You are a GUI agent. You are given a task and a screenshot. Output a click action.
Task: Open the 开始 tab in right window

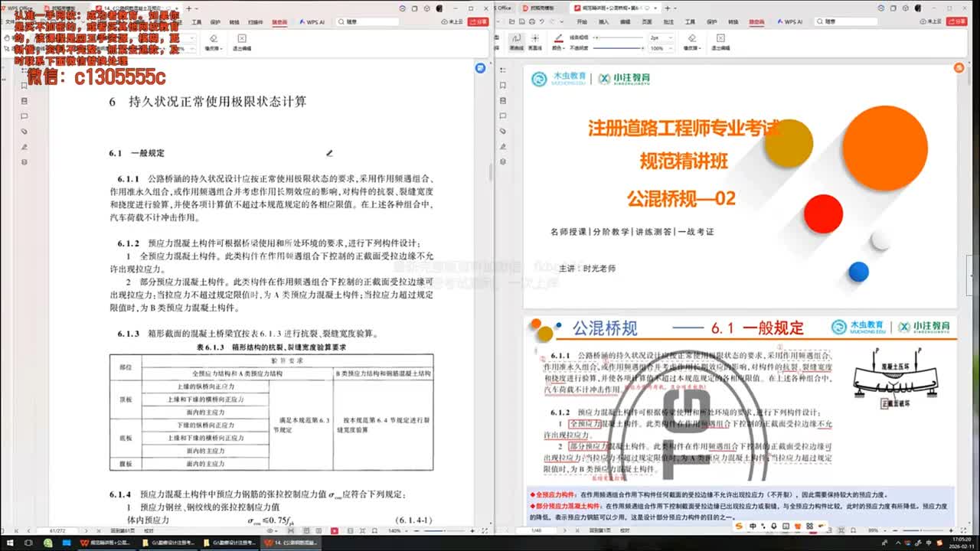coord(582,22)
